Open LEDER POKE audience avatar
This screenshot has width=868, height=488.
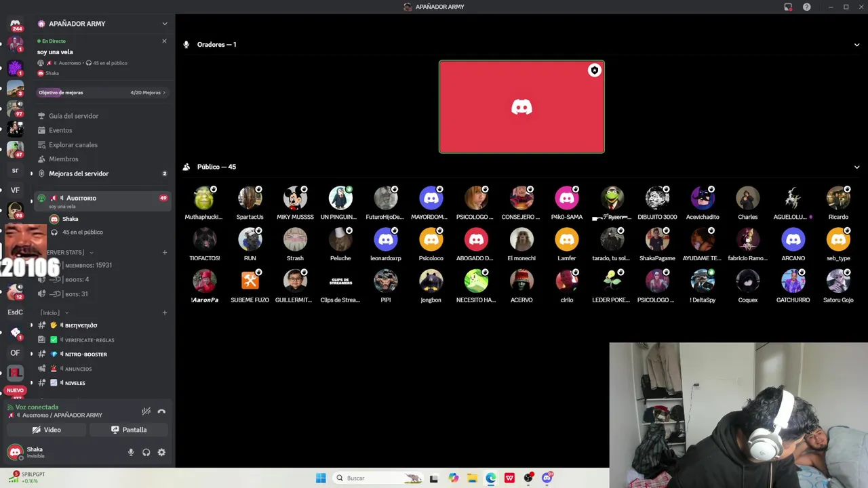pos(612,281)
